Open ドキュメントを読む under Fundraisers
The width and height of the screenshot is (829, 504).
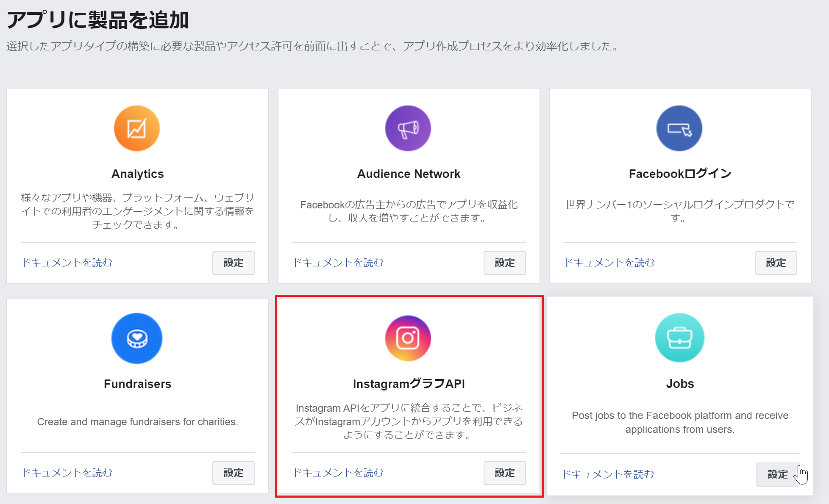tap(67, 473)
